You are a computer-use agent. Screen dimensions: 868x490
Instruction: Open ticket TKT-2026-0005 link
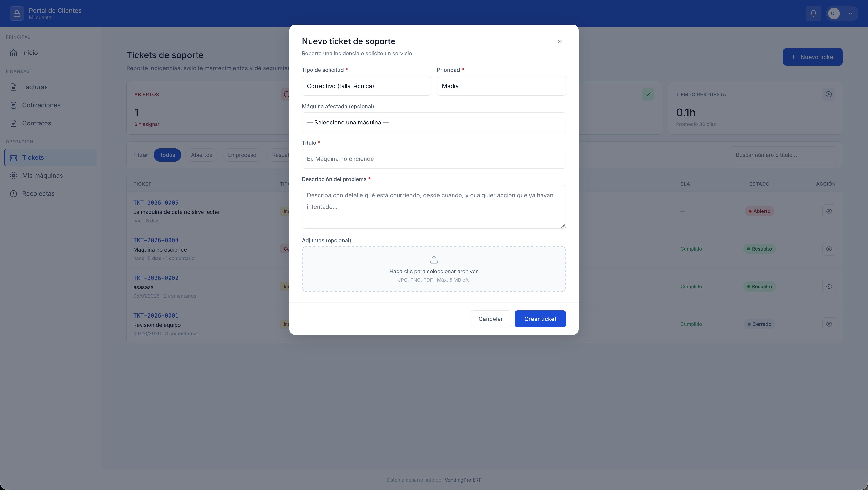click(x=156, y=203)
